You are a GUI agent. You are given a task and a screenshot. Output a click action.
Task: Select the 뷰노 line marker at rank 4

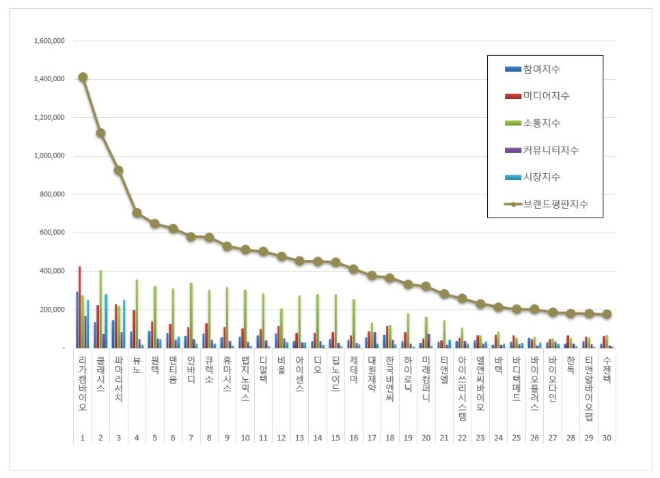click(x=137, y=213)
